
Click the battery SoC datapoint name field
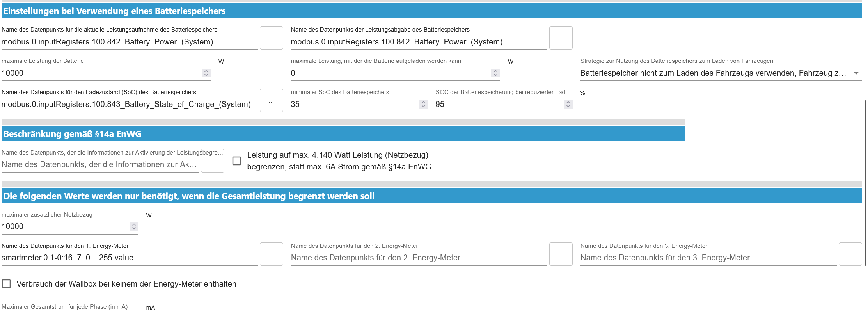point(129,104)
